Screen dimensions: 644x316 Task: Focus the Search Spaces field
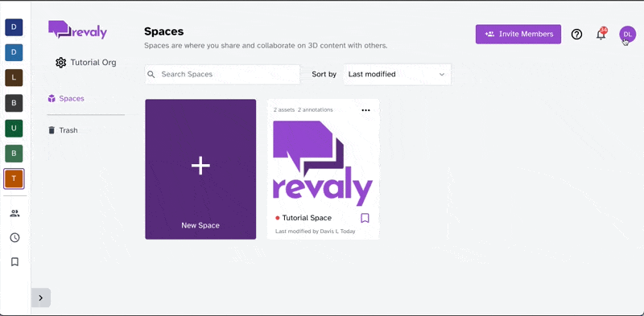tap(223, 74)
